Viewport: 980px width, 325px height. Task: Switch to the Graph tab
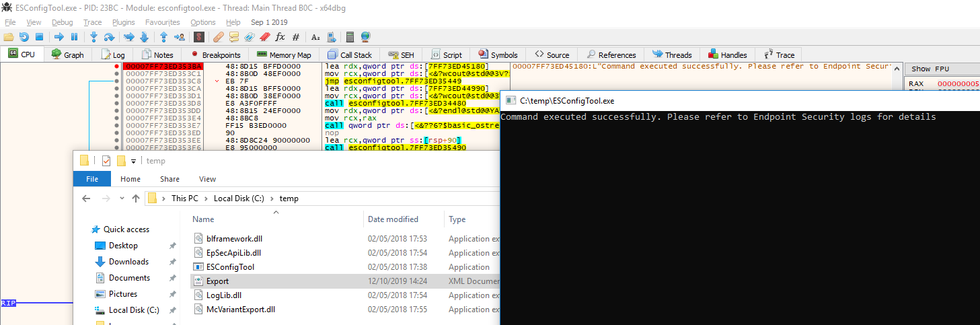(x=67, y=55)
